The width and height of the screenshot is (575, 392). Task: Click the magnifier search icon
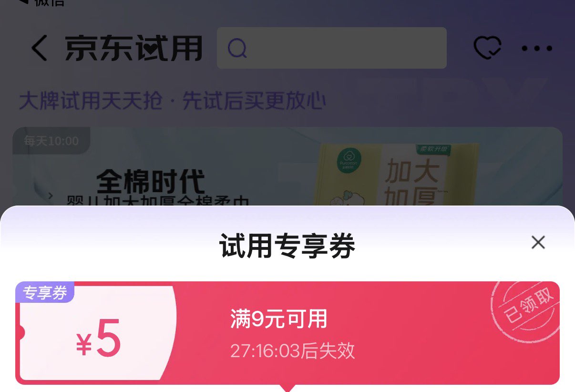[x=237, y=48]
